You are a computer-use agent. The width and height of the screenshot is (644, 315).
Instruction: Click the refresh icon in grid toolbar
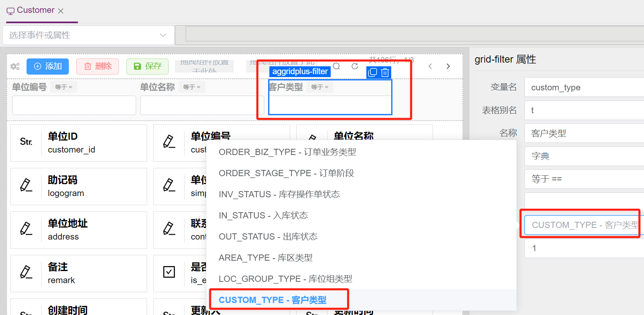(355, 66)
